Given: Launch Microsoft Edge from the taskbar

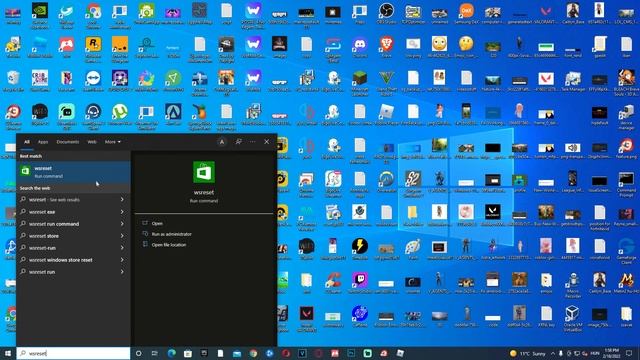Looking at the screenshot, I should pyautogui.click(x=171, y=353).
